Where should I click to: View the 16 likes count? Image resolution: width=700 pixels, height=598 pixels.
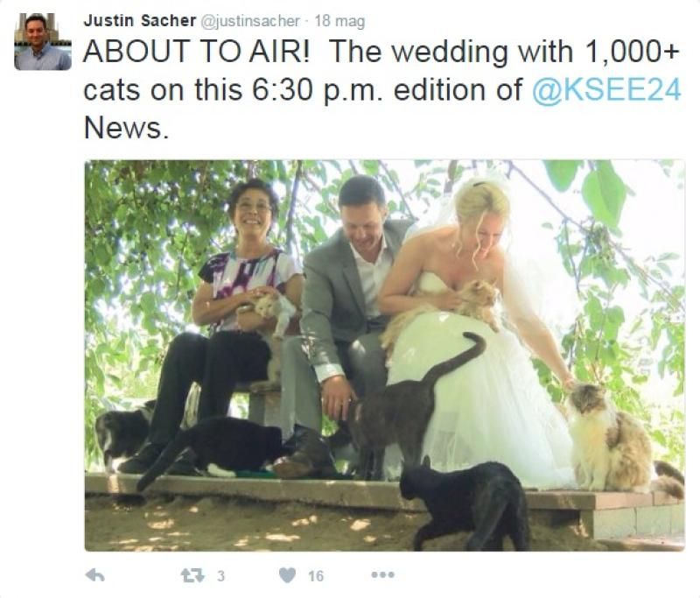coord(315,575)
